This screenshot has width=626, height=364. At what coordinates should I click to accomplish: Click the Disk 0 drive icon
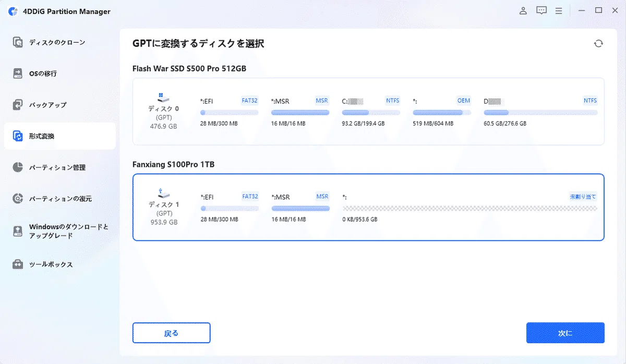point(163,97)
